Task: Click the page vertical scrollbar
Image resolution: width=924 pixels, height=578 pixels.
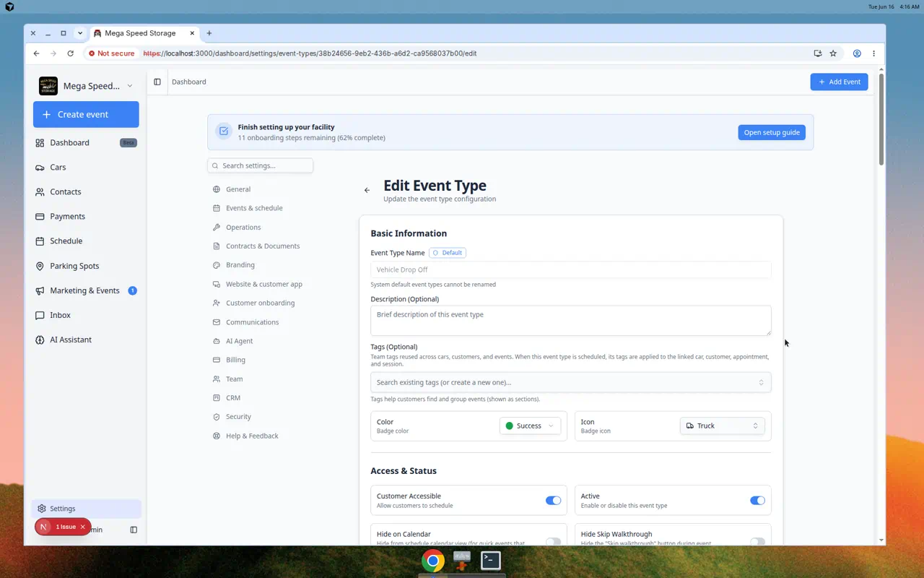Action: pyautogui.click(x=881, y=119)
